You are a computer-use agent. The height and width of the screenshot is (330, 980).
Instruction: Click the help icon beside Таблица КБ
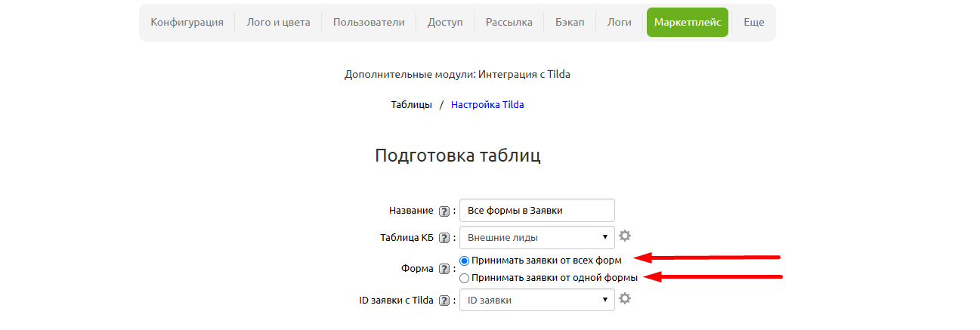[444, 239]
